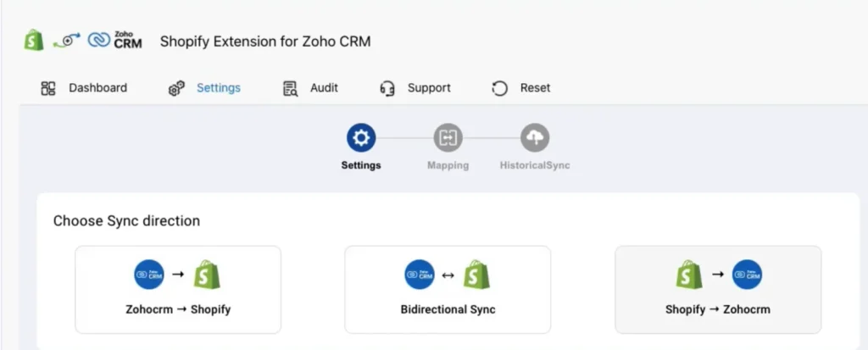The height and width of the screenshot is (350, 868).
Task: Click the Reset circular arrow icon
Action: pos(500,88)
